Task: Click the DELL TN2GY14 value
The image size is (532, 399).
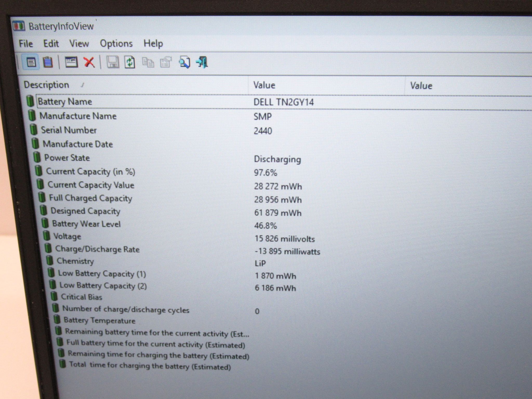Action: click(284, 102)
